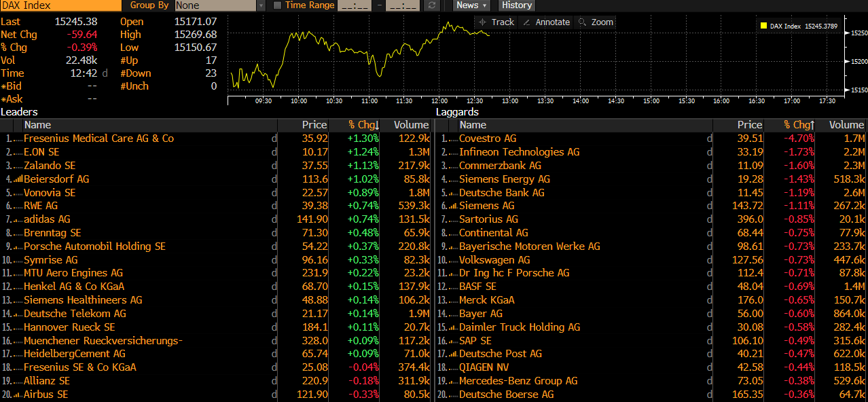Click the DAX Index security field

point(61,5)
